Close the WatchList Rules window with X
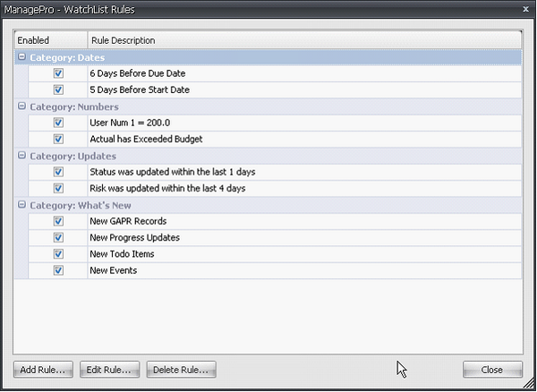This screenshot has height=392, width=537. tap(525, 9)
